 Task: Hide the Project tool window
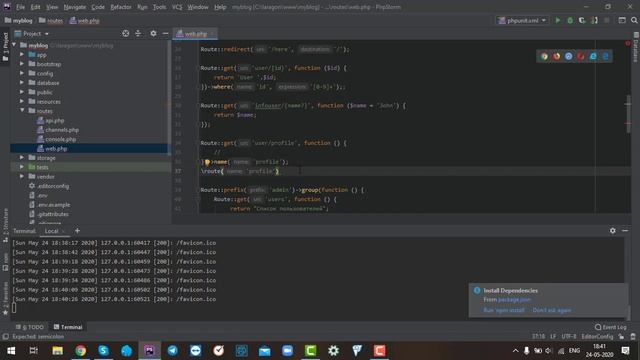[x=165, y=33]
